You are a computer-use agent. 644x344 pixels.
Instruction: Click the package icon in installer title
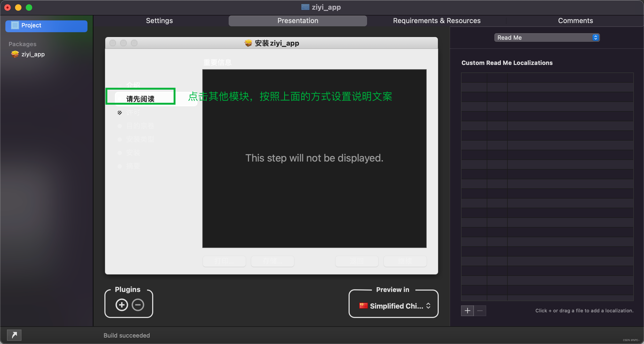pos(248,43)
